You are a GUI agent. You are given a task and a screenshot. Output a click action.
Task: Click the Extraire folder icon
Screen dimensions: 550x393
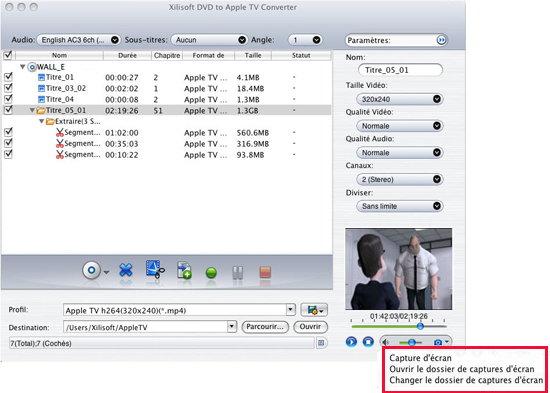(x=50, y=122)
